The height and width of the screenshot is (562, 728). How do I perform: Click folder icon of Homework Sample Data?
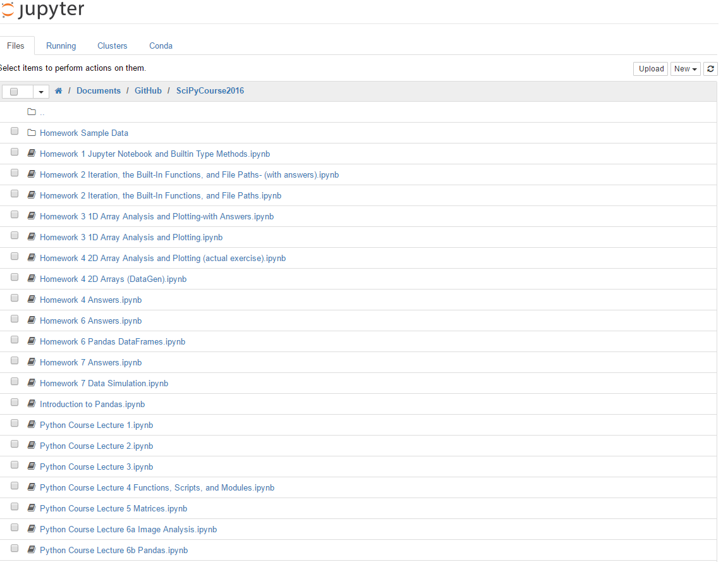[x=32, y=133]
